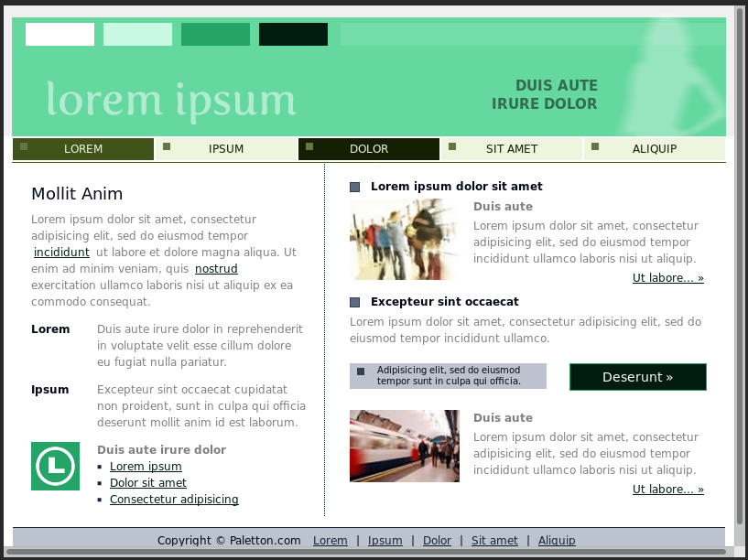This screenshot has width=748, height=560.
Task: Open the subway train thumbnail image
Action: [x=404, y=446]
